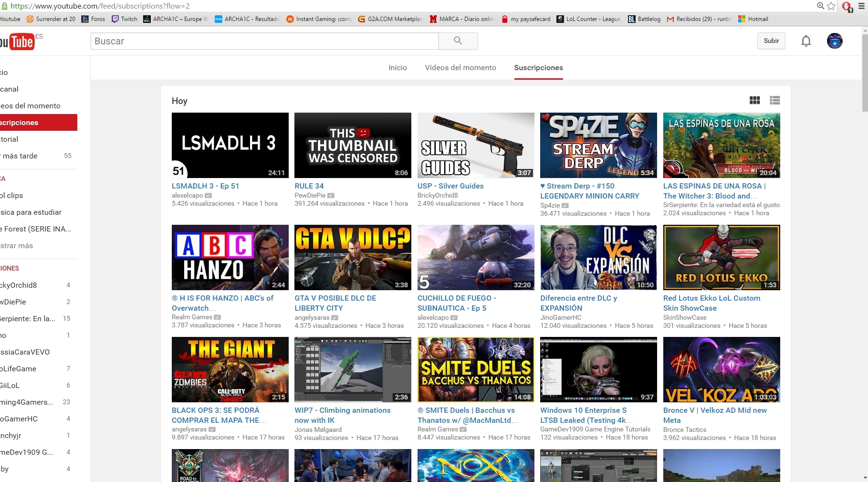This screenshot has width=868, height=482.
Task: Click the Subir upload button
Action: click(771, 41)
